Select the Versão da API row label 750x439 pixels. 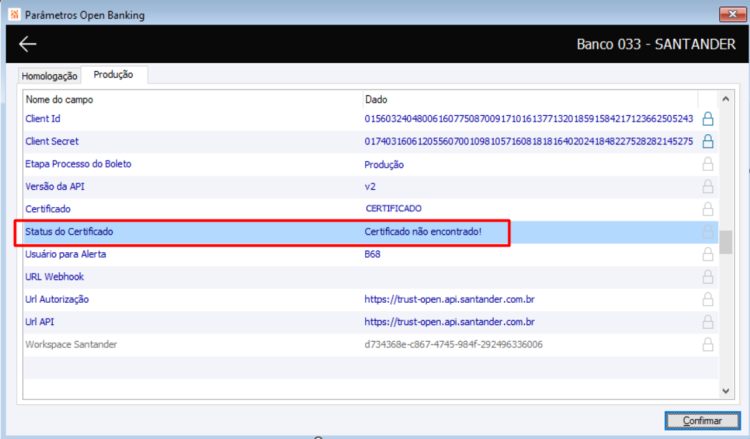point(55,187)
